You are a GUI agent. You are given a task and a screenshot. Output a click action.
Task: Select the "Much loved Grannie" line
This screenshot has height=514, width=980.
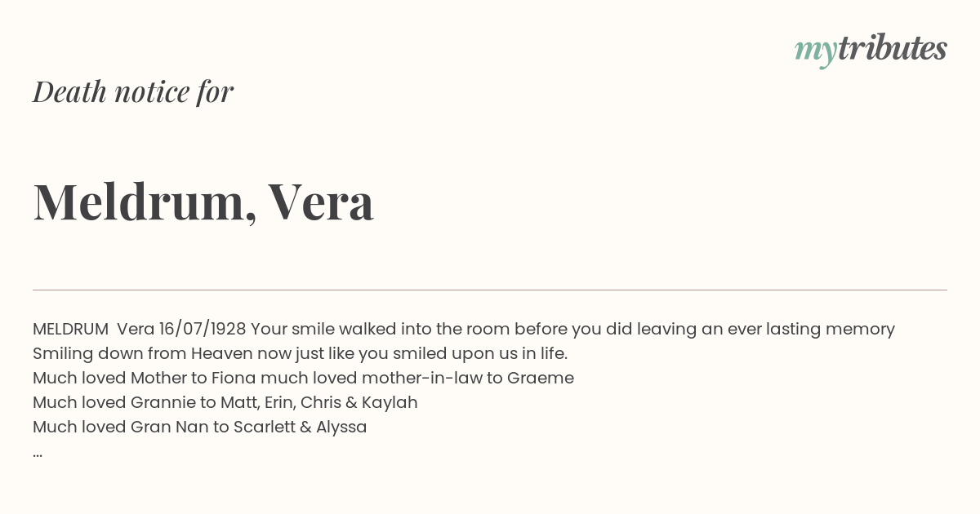(225, 402)
